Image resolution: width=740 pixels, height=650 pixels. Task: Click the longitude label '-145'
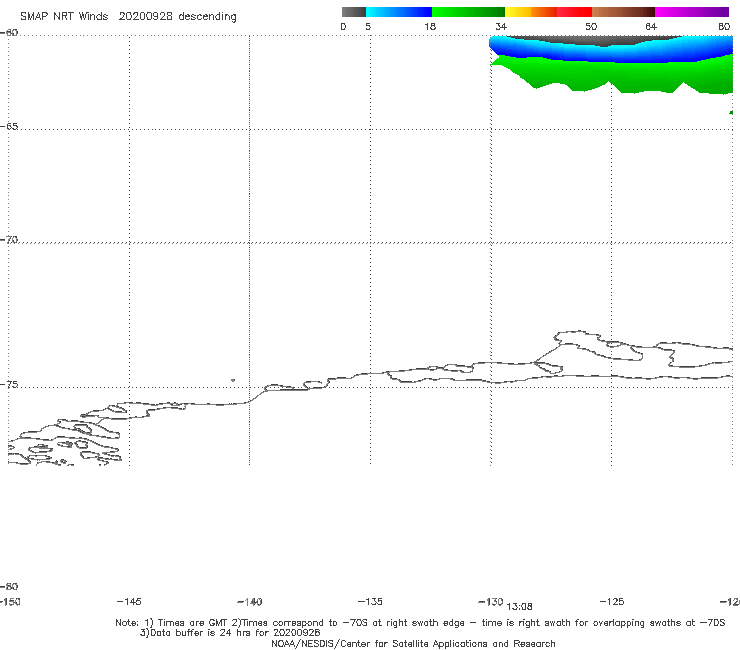tap(129, 601)
